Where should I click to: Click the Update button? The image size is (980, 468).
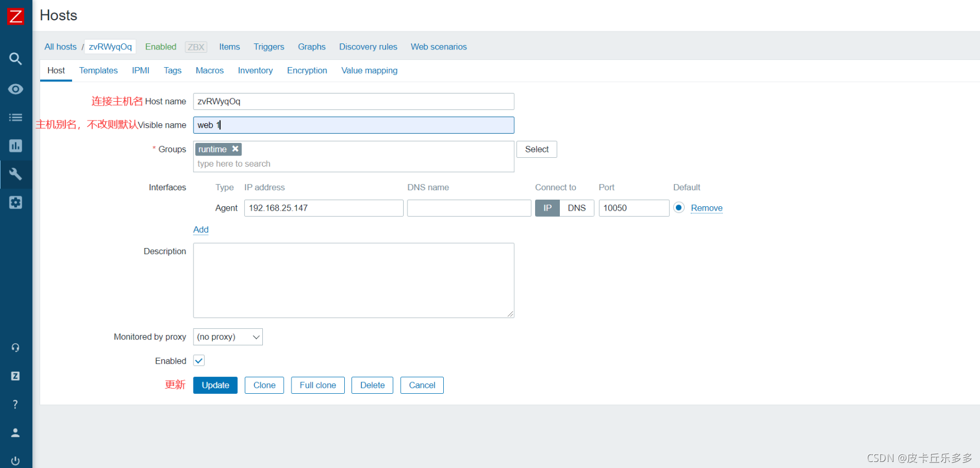point(215,385)
